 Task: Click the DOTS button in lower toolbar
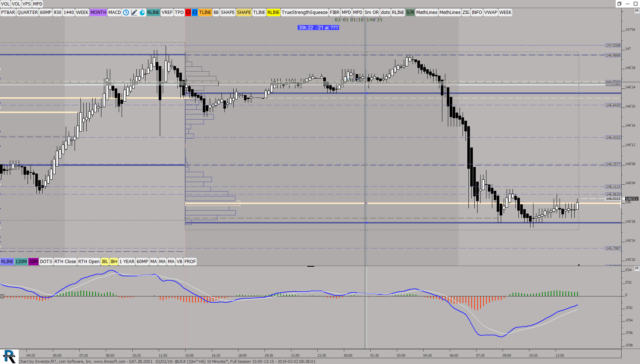[x=46, y=262]
